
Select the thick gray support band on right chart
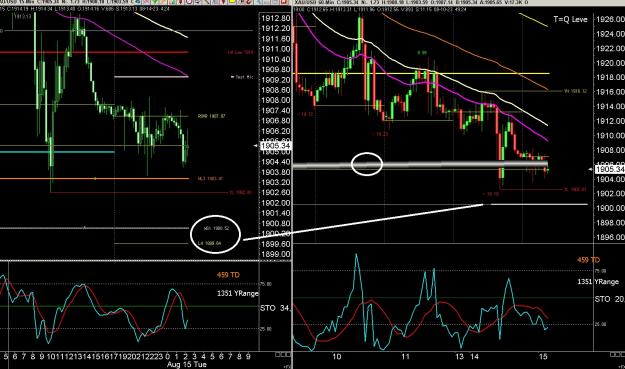pos(421,165)
